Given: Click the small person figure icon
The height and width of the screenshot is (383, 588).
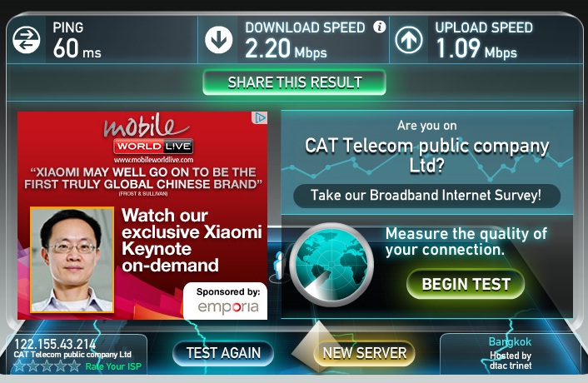Looking at the screenshot, I should tap(279, 266).
